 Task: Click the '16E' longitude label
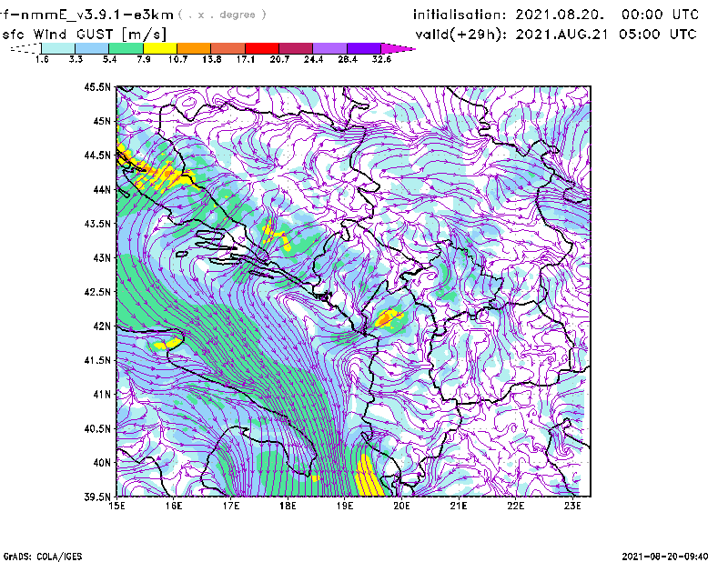(174, 506)
